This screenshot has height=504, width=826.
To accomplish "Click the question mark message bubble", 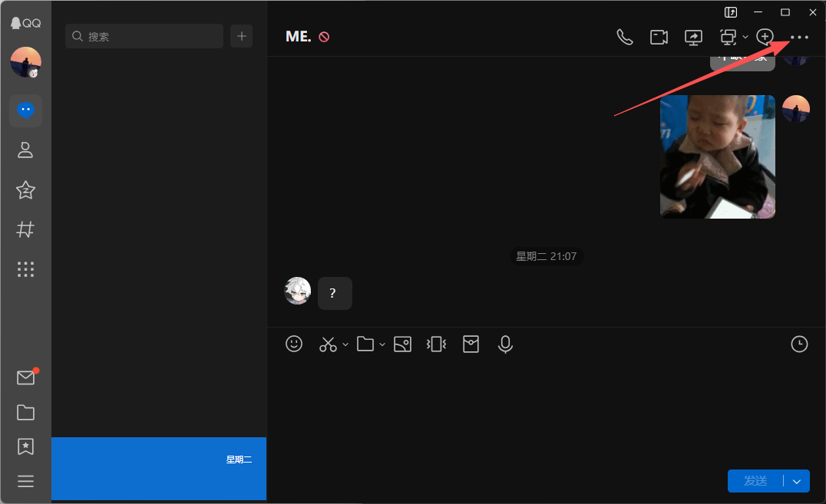I will point(335,293).
